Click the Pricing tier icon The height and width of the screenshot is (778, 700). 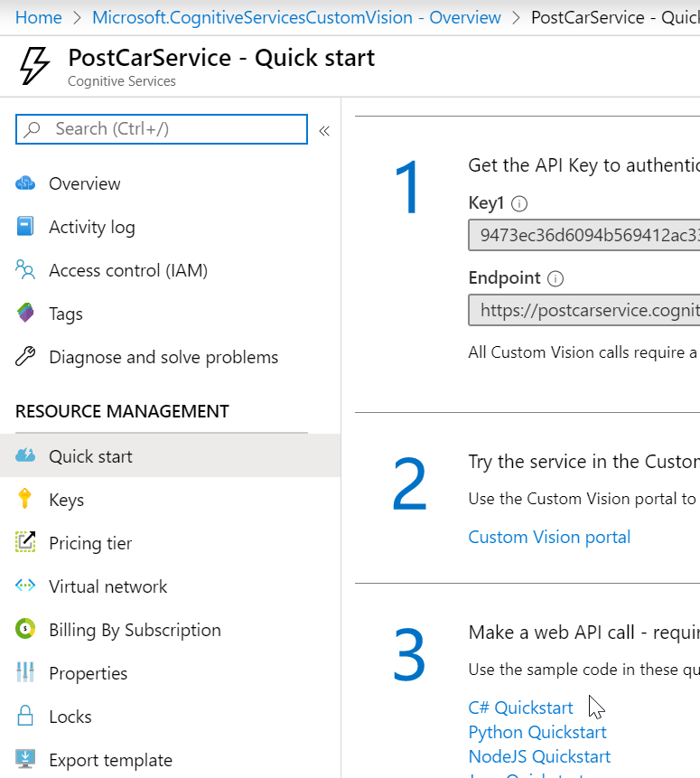coord(25,542)
